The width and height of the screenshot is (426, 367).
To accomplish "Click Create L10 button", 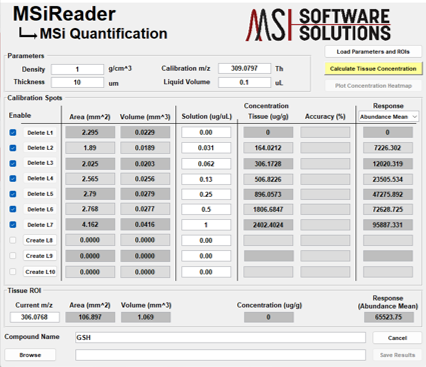I will coord(40,272).
